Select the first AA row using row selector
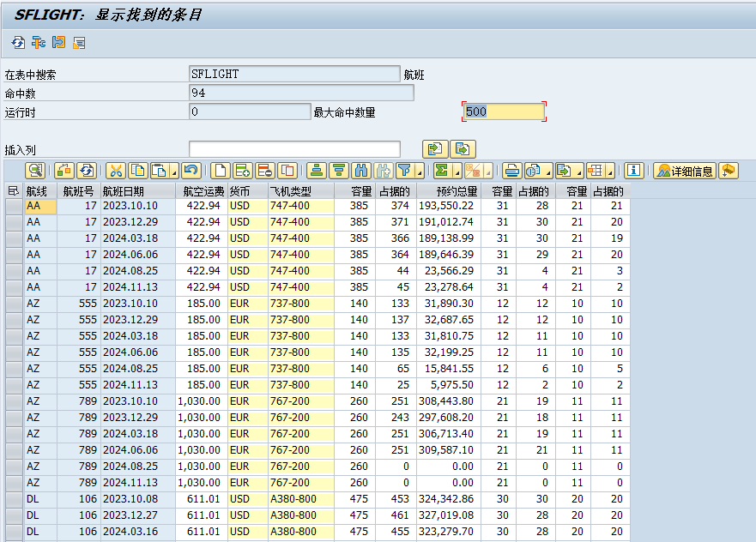756x542 pixels. [x=13, y=206]
